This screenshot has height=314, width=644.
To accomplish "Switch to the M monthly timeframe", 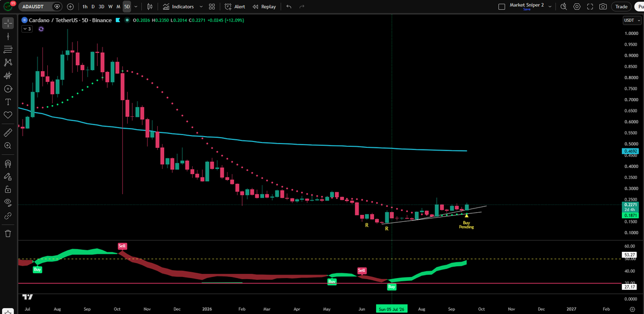I will coord(118,6).
